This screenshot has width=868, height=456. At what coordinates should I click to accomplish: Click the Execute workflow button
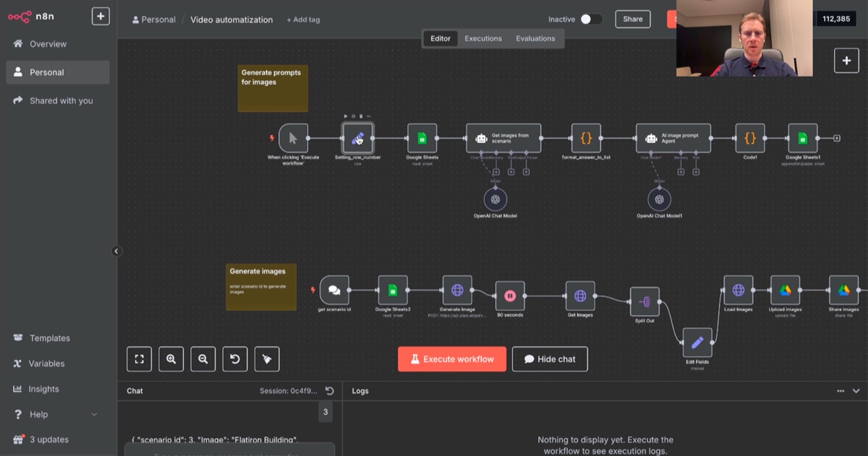[452, 359]
